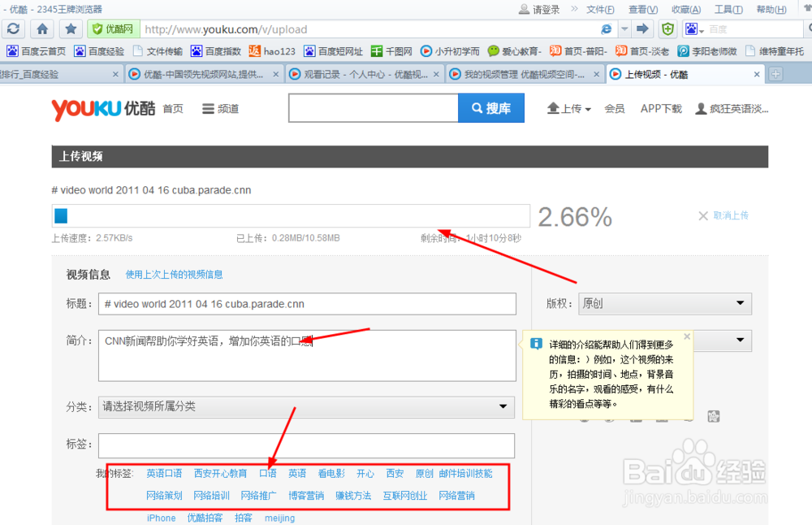Image resolution: width=812 pixels, height=525 pixels.
Task: Select the 看电影 tag
Action: [331, 473]
